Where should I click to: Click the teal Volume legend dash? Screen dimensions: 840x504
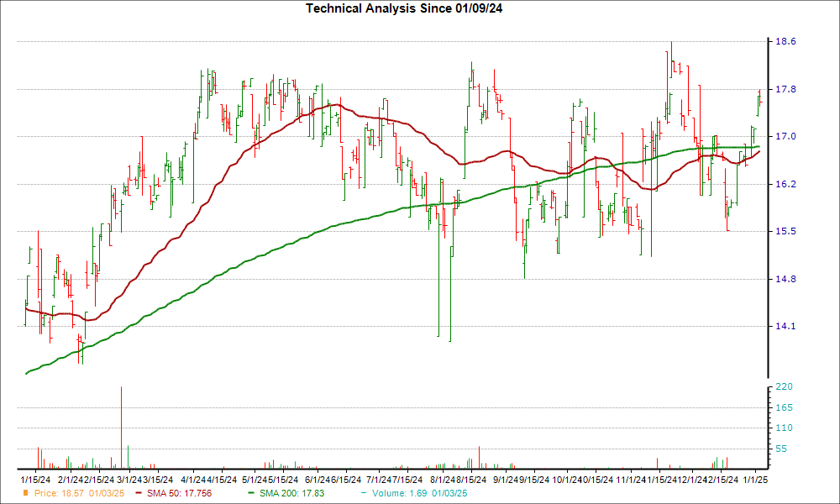[364, 492]
